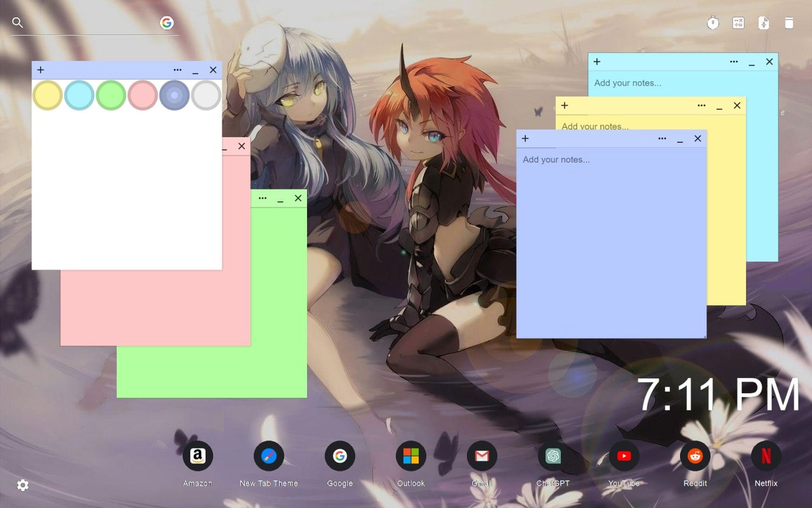
Task: Create a new sticky note
Action: (764, 23)
